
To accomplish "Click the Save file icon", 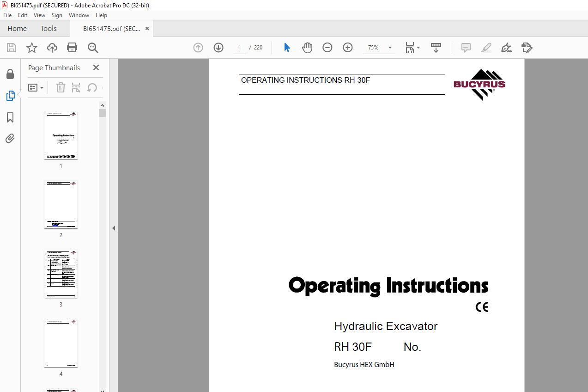I will [x=12, y=48].
